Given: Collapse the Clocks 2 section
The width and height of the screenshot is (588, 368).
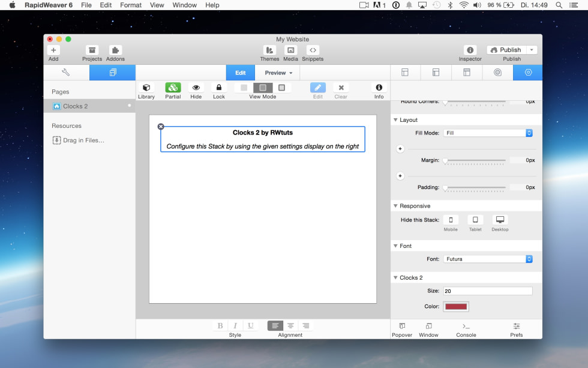Looking at the screenshot, I should pos(395,278).
